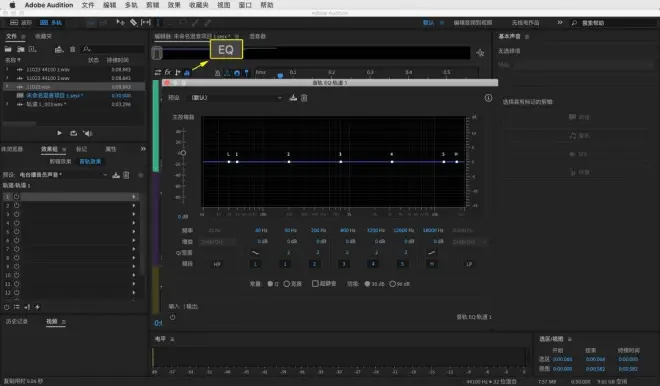This screenshot has width=660, height=386.
Task: Delete effects rack preset trash icon
Action: point(126,175)
